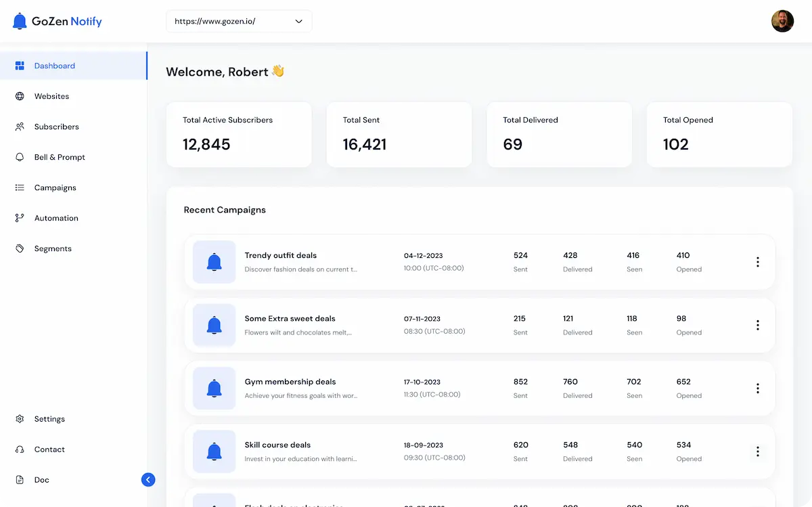
Task: Open the Automation workflow panel
Action: pyautogui.click(x=55, y=217)
